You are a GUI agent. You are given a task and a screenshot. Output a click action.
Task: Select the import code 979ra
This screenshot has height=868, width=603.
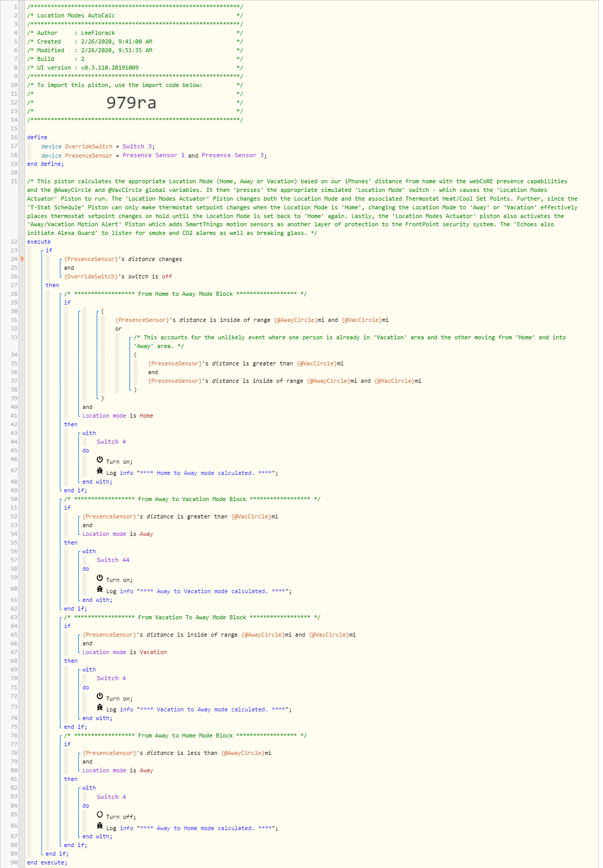click(x=131, y=103)
